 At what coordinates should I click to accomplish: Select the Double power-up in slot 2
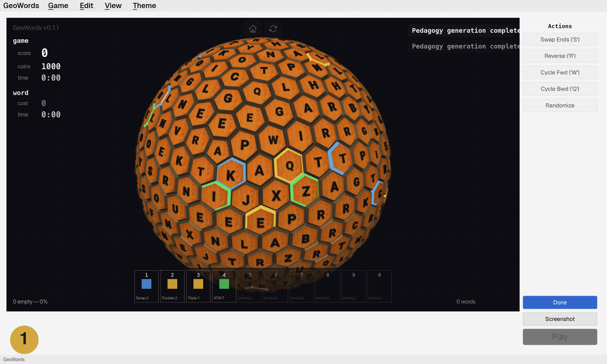tap(172, 286)
